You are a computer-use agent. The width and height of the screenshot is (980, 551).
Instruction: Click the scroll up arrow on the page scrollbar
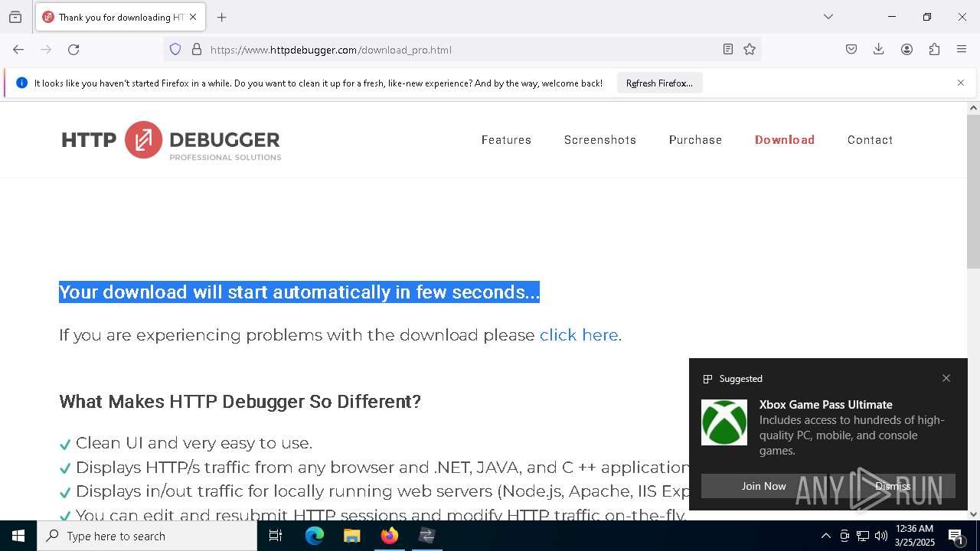pos(973,108)
